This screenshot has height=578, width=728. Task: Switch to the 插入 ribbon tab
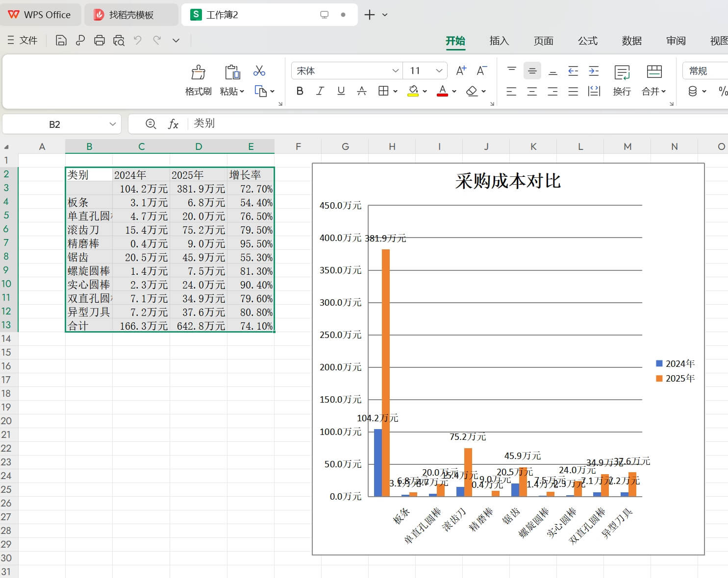click(499, 41)
